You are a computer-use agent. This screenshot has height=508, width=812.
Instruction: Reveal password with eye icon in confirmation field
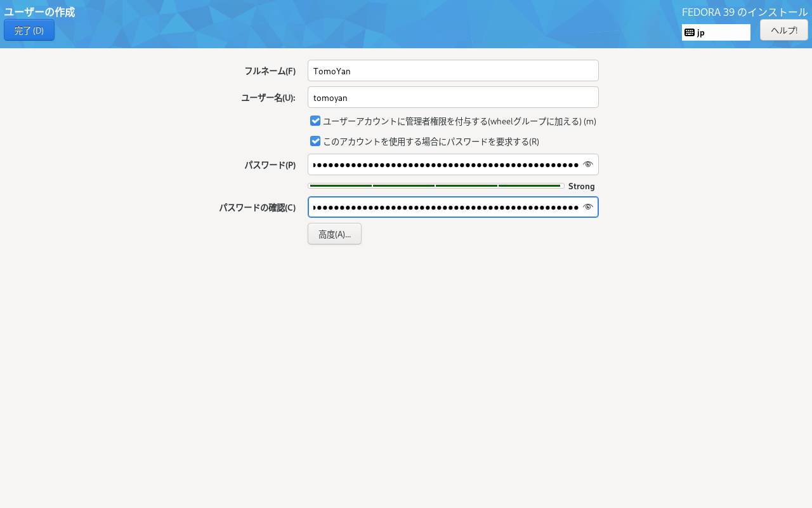click(588, 207)
